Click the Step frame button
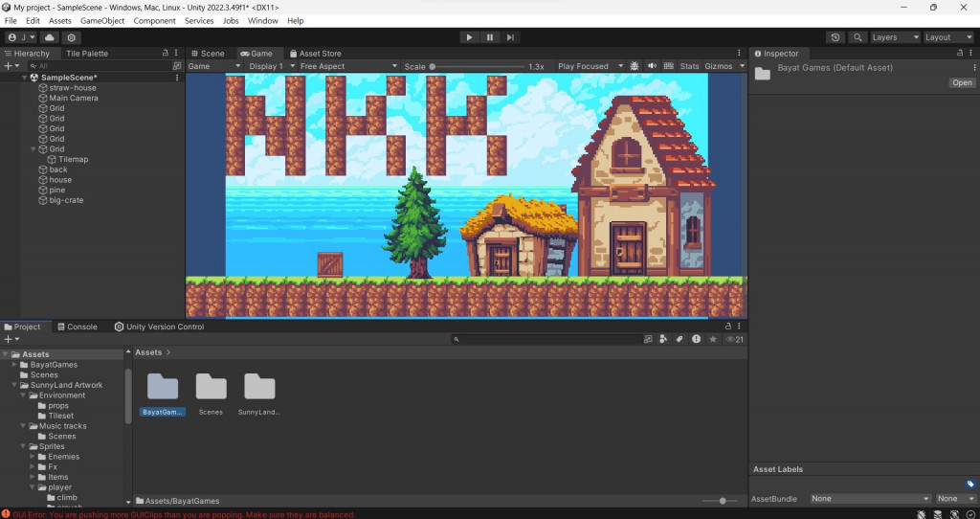 click(x=510, y=37)
